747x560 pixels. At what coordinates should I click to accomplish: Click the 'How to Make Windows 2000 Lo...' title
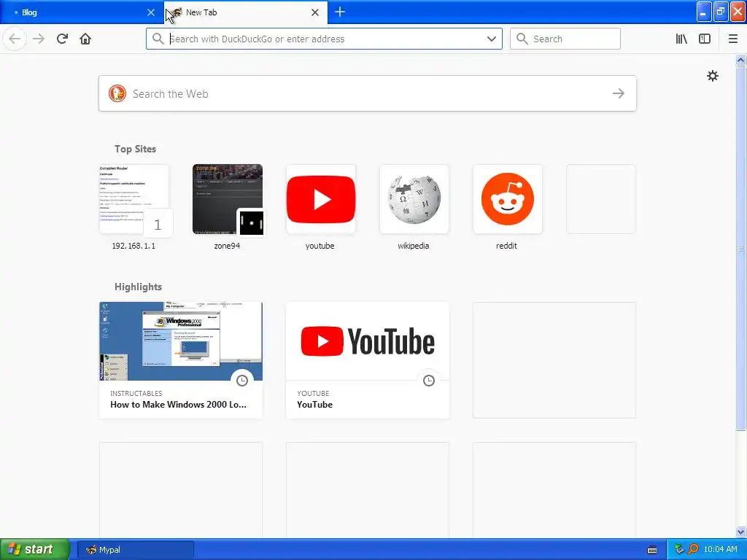point(178,405)
